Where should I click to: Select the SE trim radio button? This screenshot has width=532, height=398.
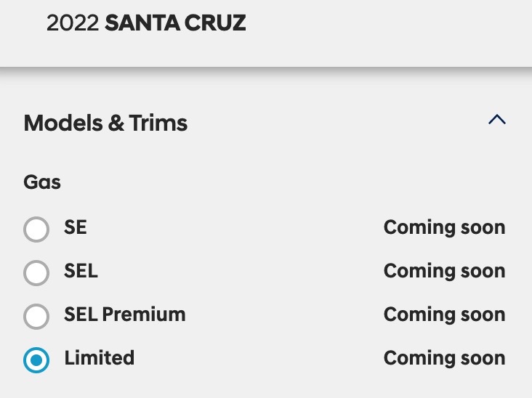coord(36,230)
